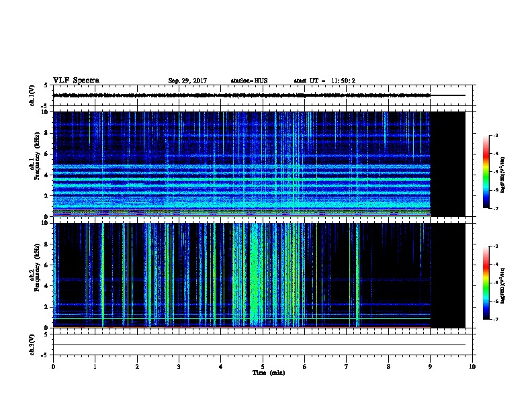Click time axis tick label "1"
Screen dimensions: 532x411
[x=95, y=367]
